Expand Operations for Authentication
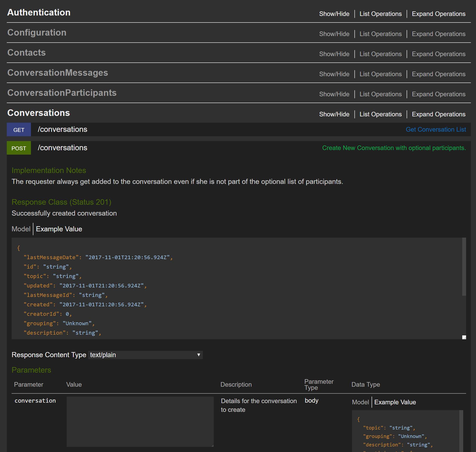The height and width of the screenshot is (452, 476). click(439, 14)
